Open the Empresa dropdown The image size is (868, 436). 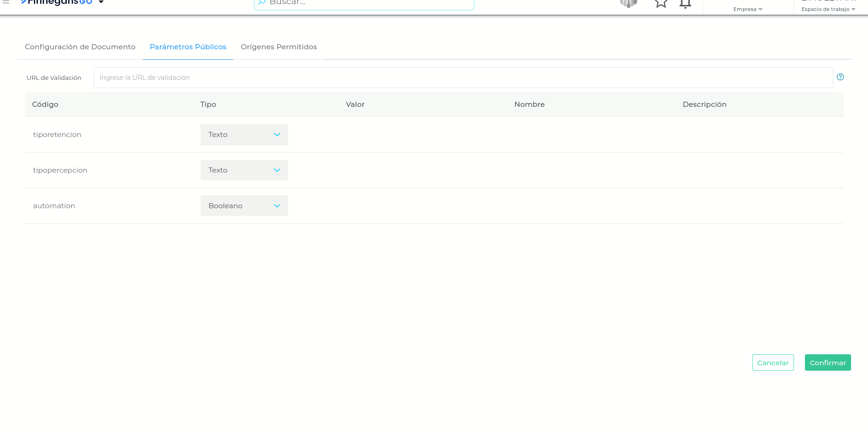748,9
